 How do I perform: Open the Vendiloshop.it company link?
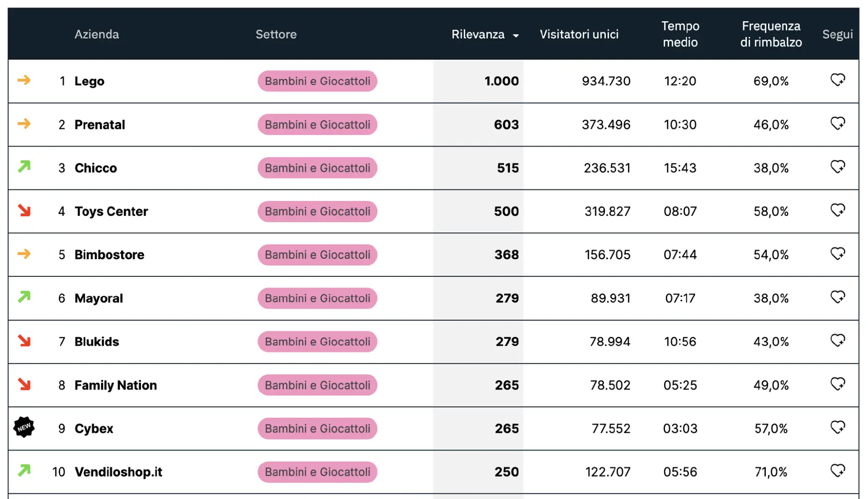pos(118,472)
